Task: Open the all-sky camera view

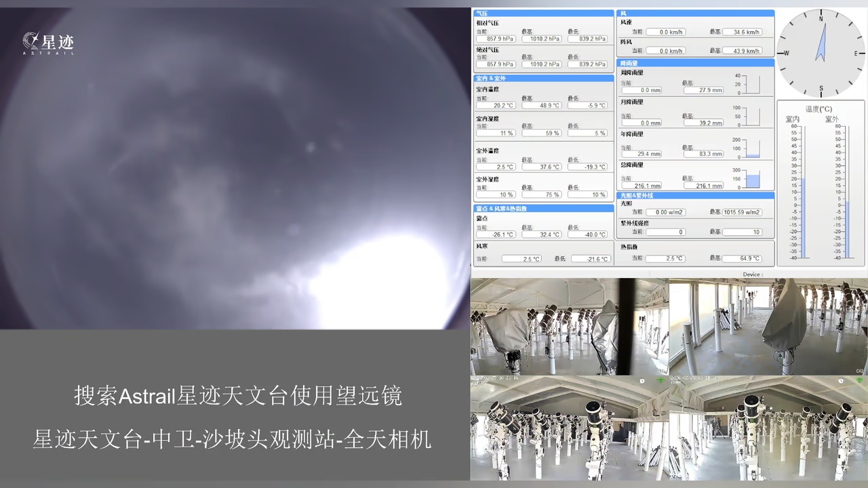Action: click(234, 168)
